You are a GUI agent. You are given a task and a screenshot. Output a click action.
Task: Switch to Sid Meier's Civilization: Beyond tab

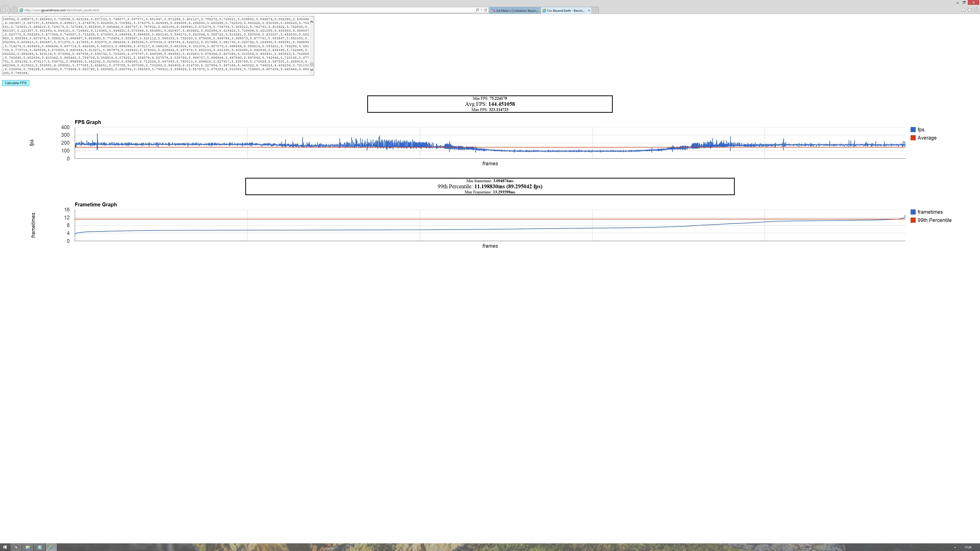(x=515, y=11)
